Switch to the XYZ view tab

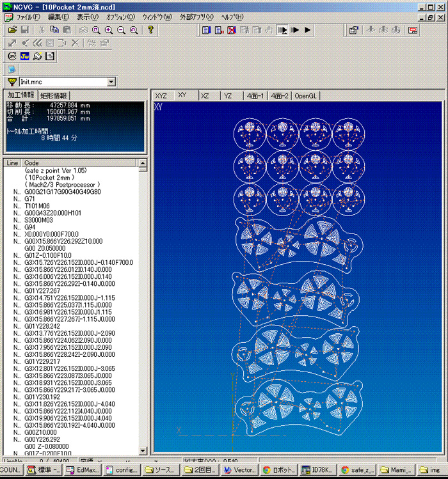(x=161, y=96)
